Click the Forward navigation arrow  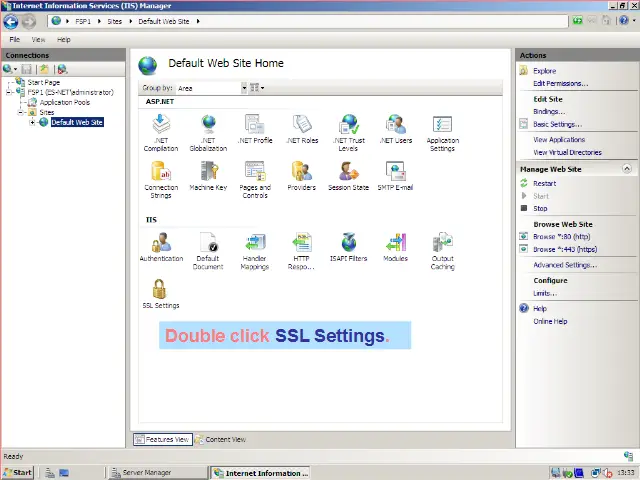click(29, 22)
